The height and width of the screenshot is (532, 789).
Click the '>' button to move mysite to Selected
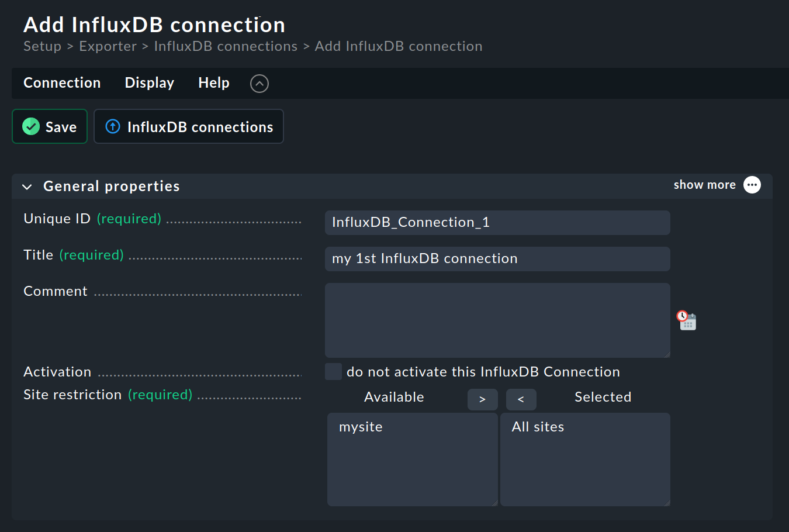point(482,399)
